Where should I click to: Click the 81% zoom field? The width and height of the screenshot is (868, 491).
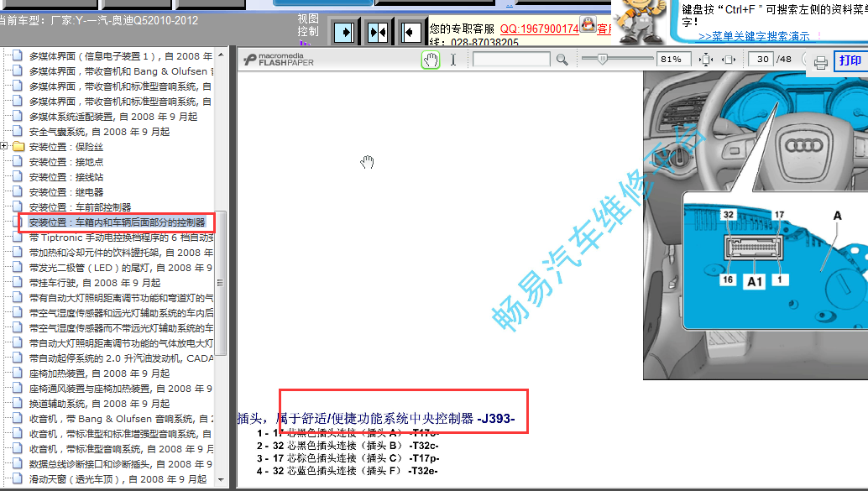tap(674, 60)
